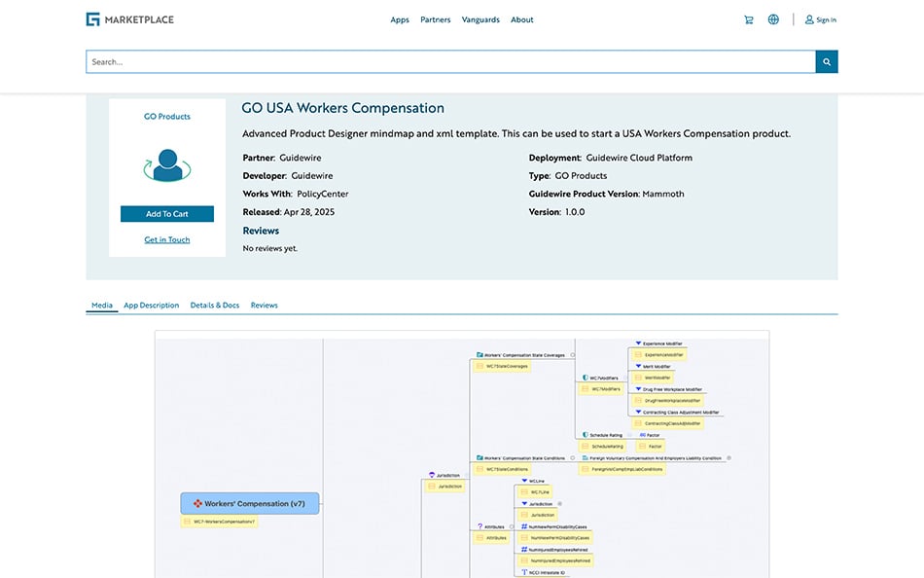Select the Workers' Compensation State Coverages coverage icon
Image resolution: width=924 pixels, height=578 pixels.
[x=479, y=355]
